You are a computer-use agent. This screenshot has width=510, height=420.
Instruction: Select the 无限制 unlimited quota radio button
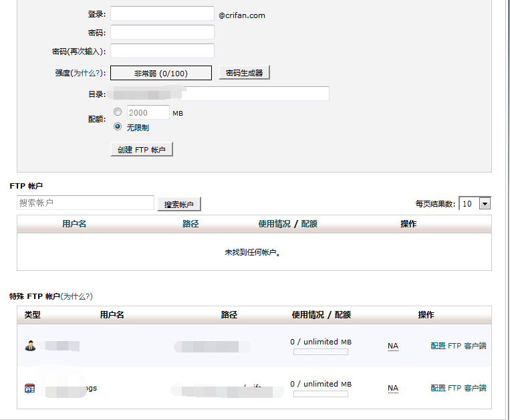[118, 126]
